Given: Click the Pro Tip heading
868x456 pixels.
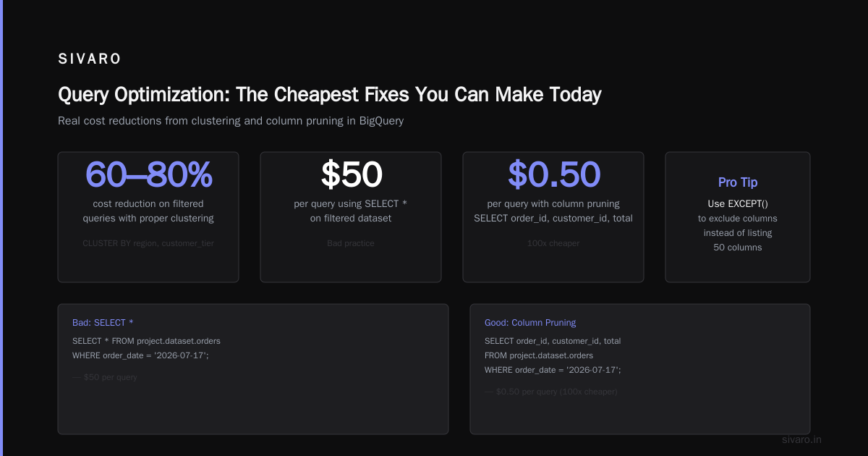Looking at the screenshot, I should coord(738,182).
